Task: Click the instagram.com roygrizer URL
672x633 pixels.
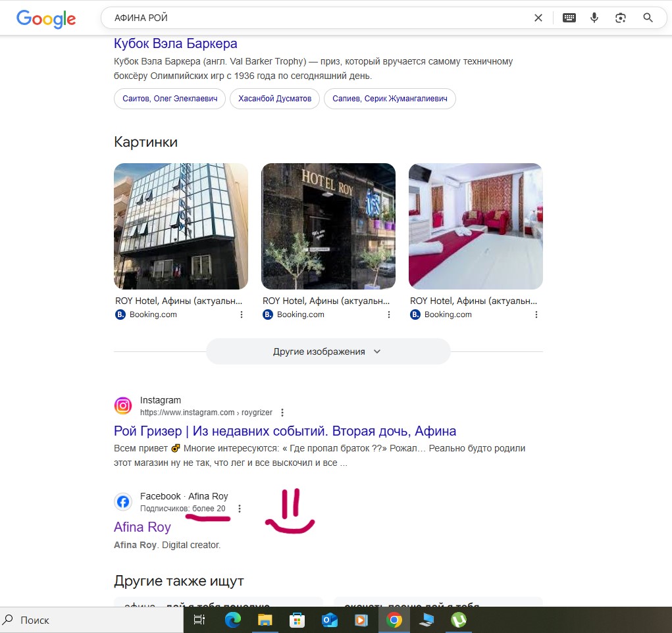Action: click(206, 413)
